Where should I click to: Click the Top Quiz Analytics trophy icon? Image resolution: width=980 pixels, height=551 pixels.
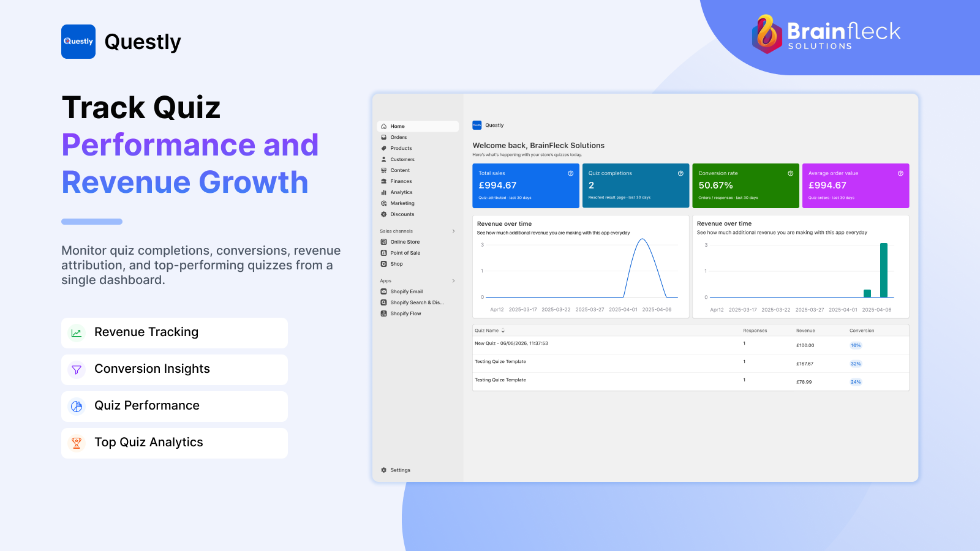pyautogui.click(x=77, y=443)
